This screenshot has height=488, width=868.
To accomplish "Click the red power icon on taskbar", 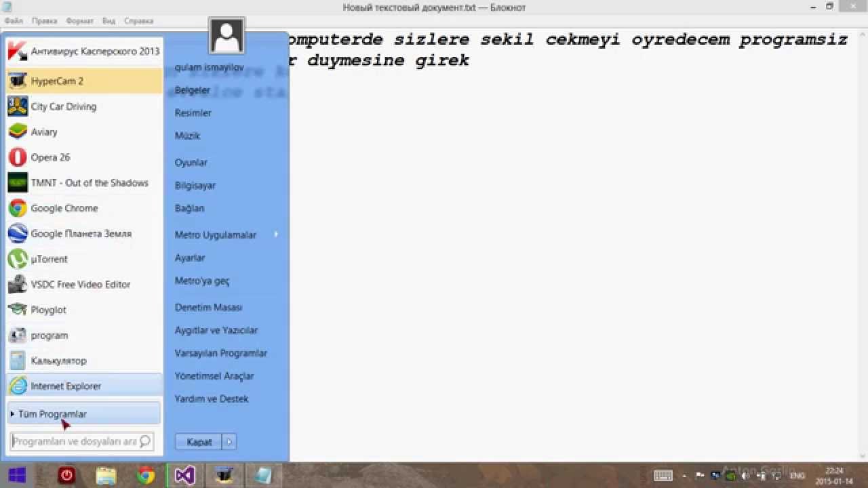I will click(x=66, y=475).
